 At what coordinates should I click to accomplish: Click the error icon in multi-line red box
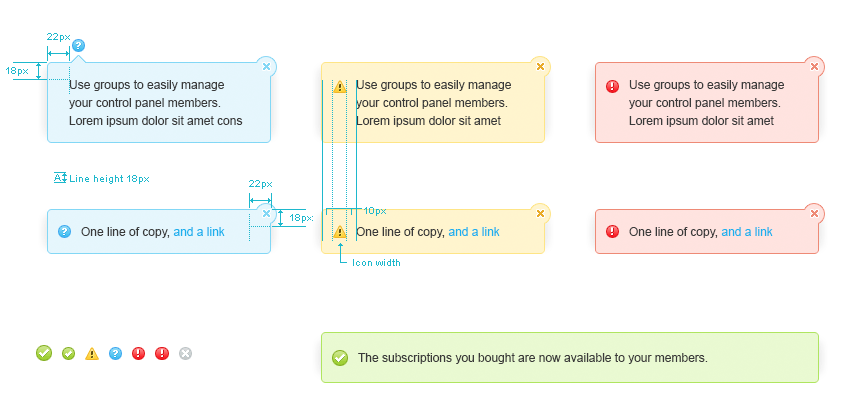pos(613,86)
